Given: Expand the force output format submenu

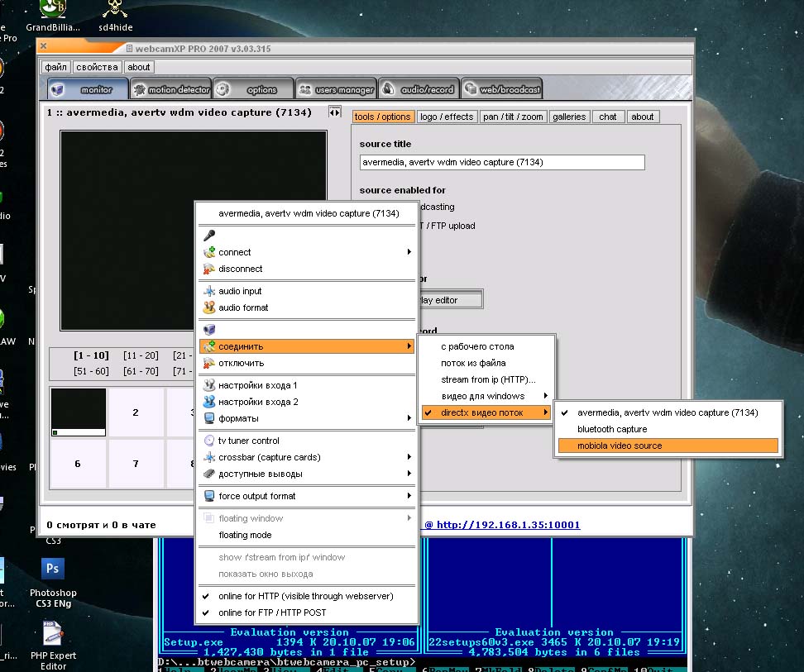Looking at the screenshot, I should tap(307, 496).
